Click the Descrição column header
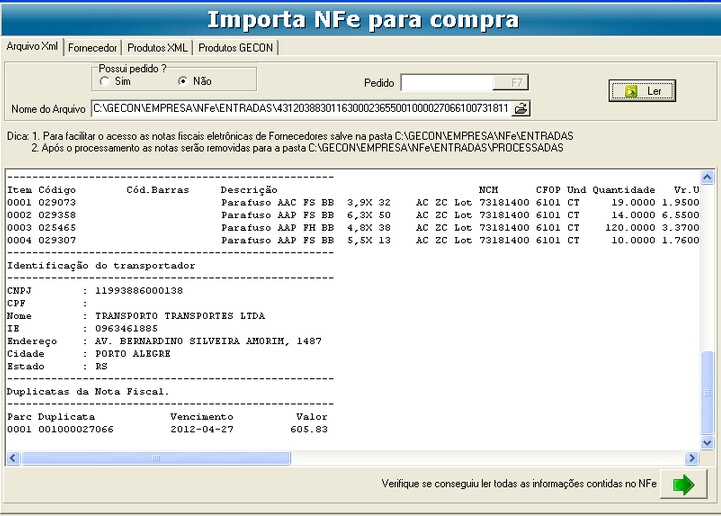This screenshot has width=721, height=516. tap(249, 190)
